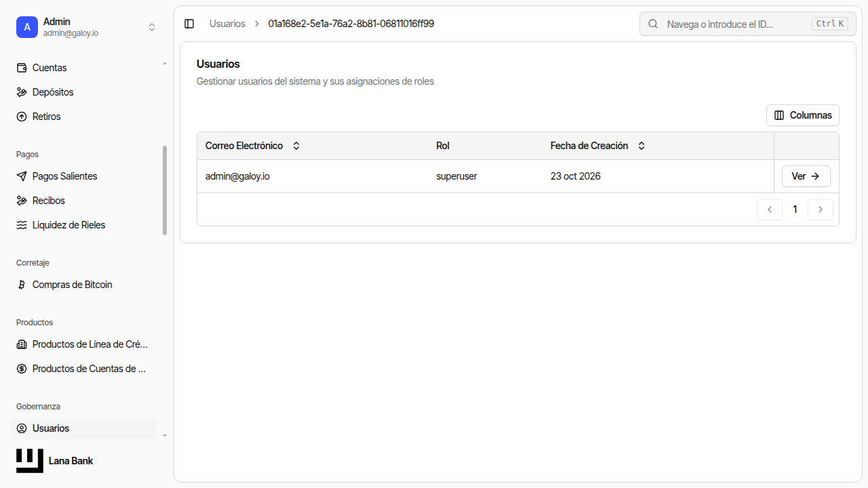The height and width of the screenshot is (488, 868).
Task: Click the Retiros arrow-circle icon
Action: (21, 117)
